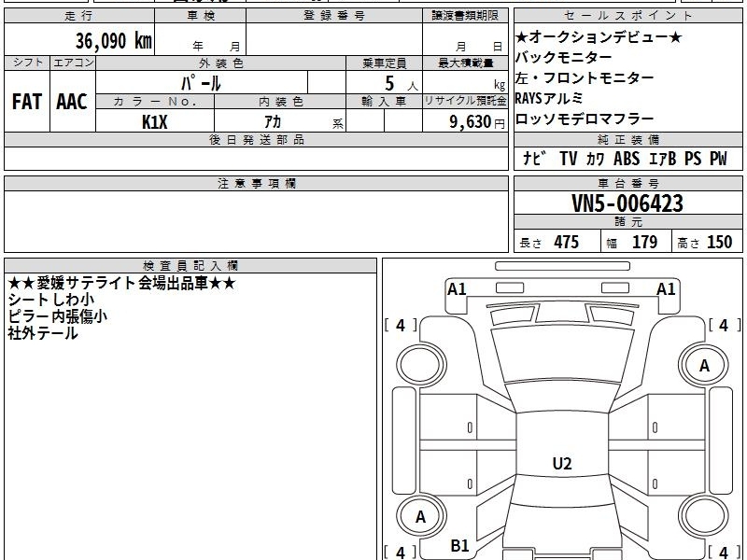Click the エアコン header cell
The width and height of the screenshot is (747, 560).
(x=73, y=63)
